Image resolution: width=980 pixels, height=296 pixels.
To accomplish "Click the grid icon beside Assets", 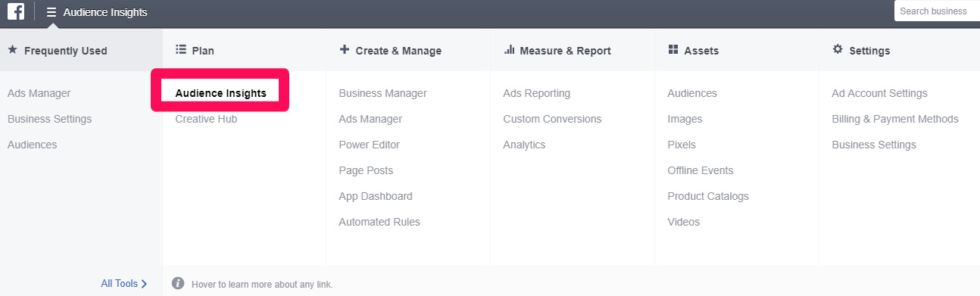I will tap(673, 50).
